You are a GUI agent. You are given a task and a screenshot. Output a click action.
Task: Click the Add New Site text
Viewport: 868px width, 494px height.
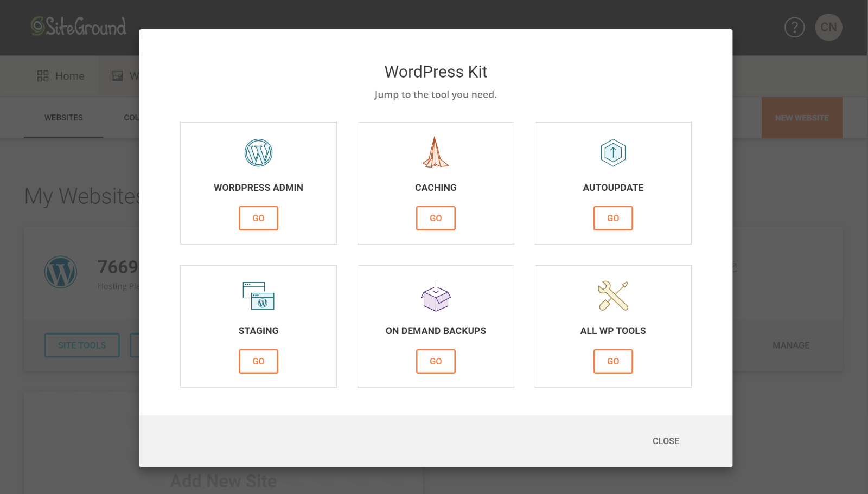pyautogui.click(x=224, y=481)
